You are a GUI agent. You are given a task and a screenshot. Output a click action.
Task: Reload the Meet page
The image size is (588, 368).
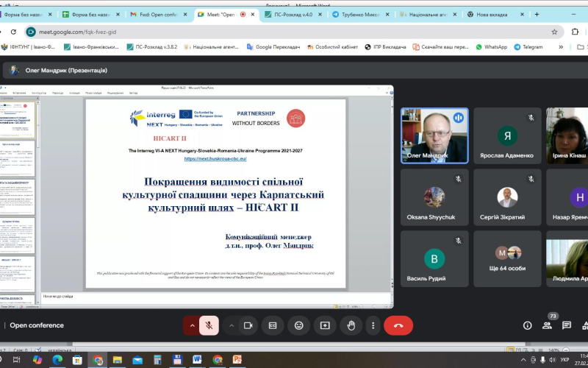(x=13, y=32)
